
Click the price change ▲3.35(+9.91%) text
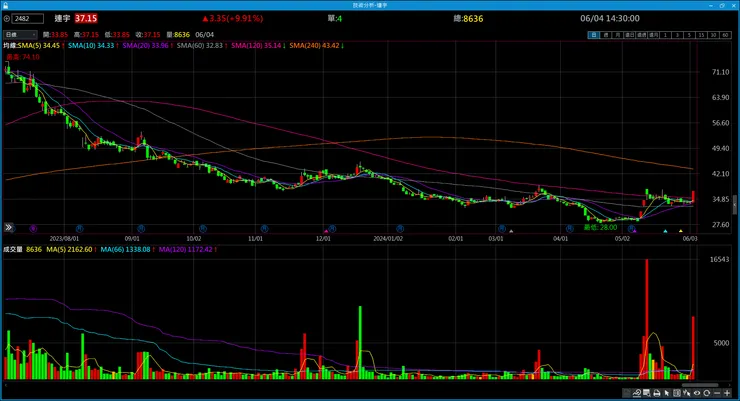coord(232,18)
